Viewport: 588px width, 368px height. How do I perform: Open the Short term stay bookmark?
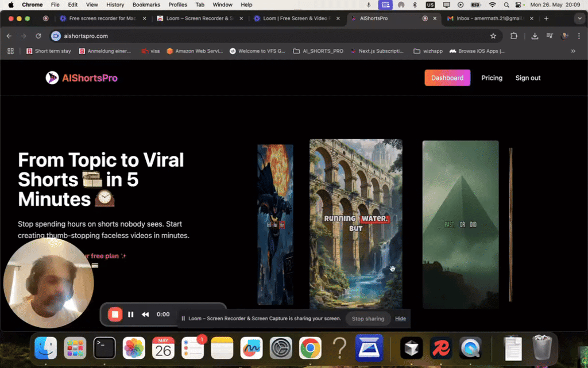[48, 51]
